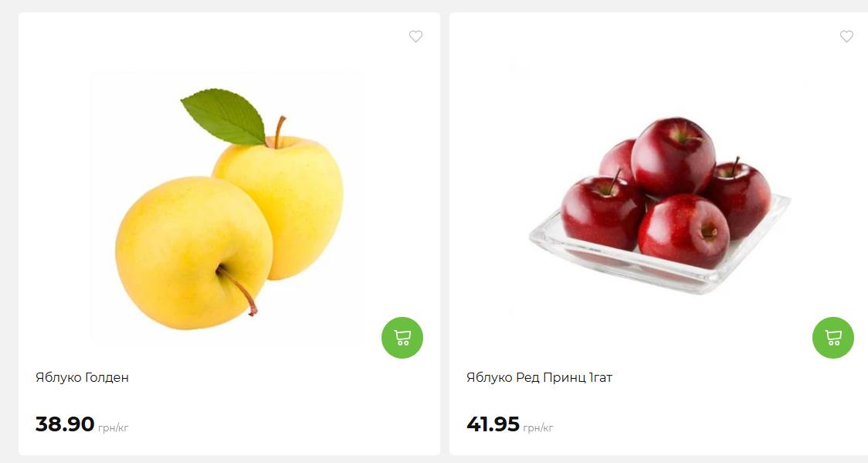Click the грн/кг unit beside 41.95
Image resolution: width=868 pixels, height=463 pixels.
tap(538, 427)
